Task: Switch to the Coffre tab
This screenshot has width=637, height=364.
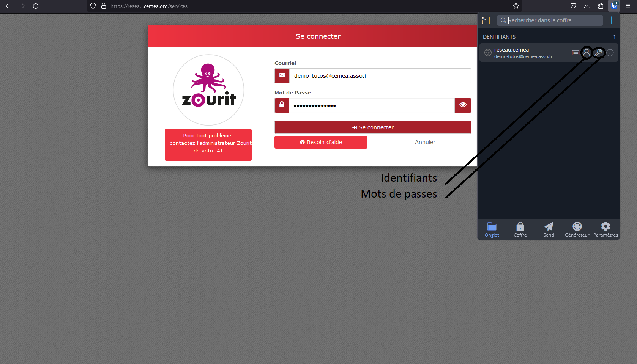Action: pos(520,230)
